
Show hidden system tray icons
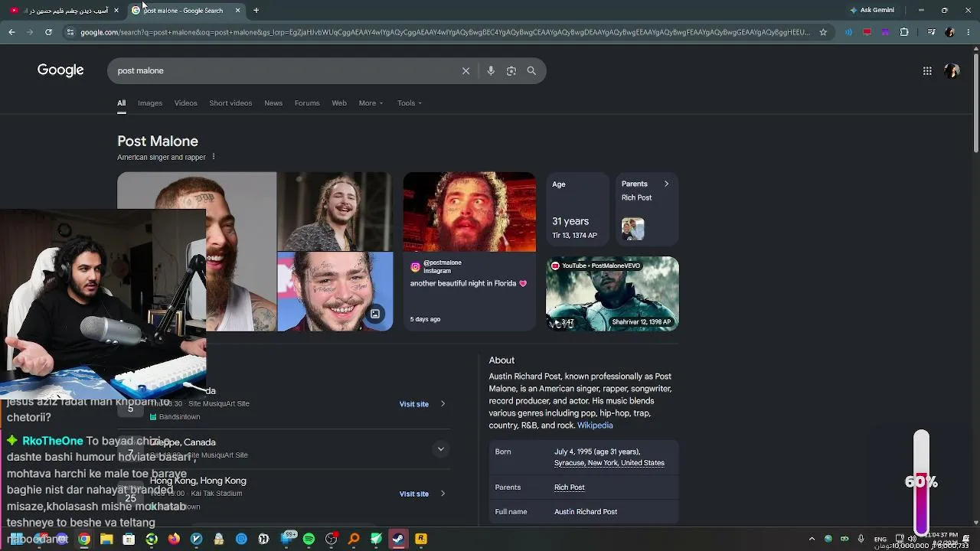click(x=813, y=539)
